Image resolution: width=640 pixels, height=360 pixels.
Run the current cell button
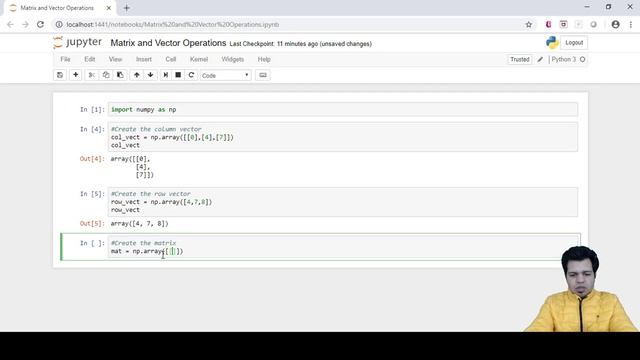coord(165,75)
